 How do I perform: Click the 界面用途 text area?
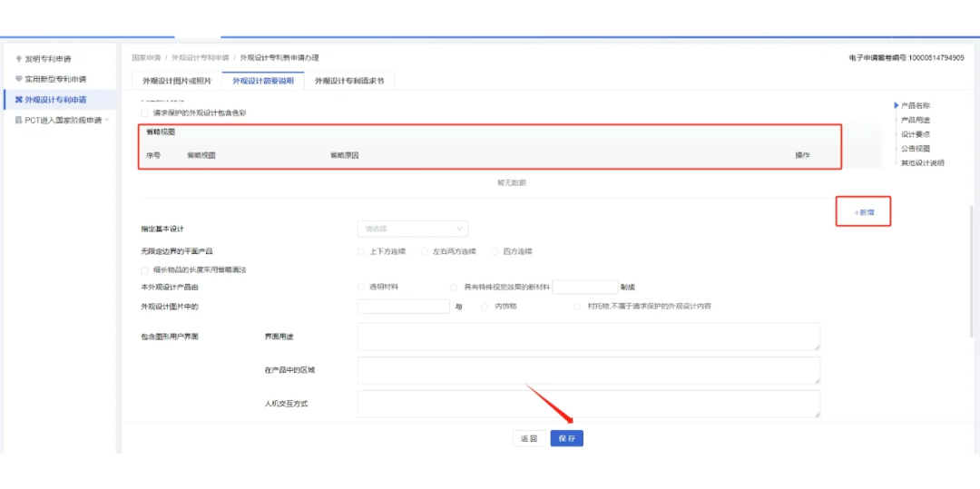click(589, 337)
